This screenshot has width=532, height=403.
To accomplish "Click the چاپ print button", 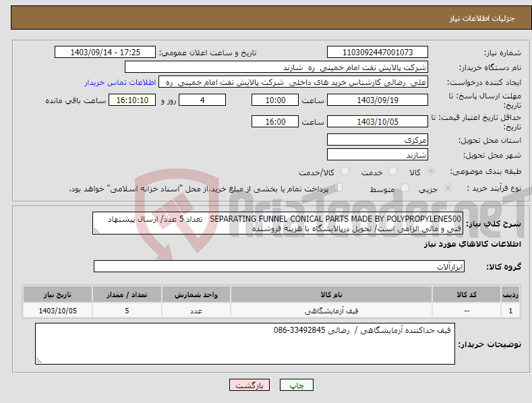I will pos(297,385).
